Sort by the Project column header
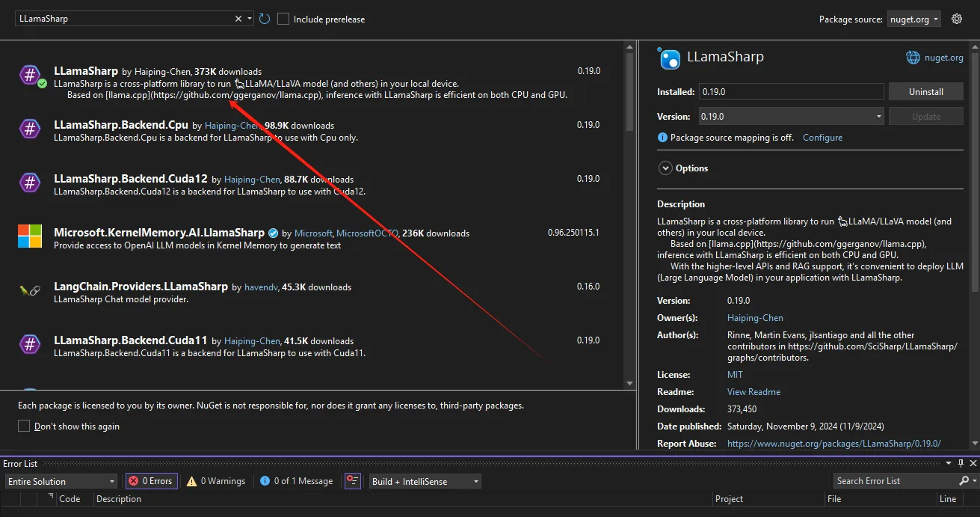Image resolution: width=980 pixels, height=517 pixels. tap(729, 499)
